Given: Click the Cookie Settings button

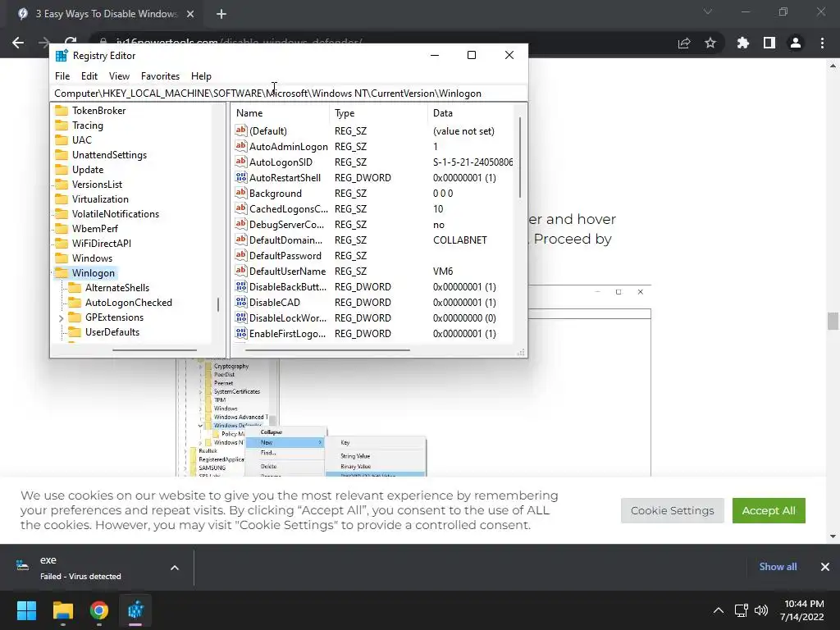Looking at the screenshot, I should (x=672, y=510).
